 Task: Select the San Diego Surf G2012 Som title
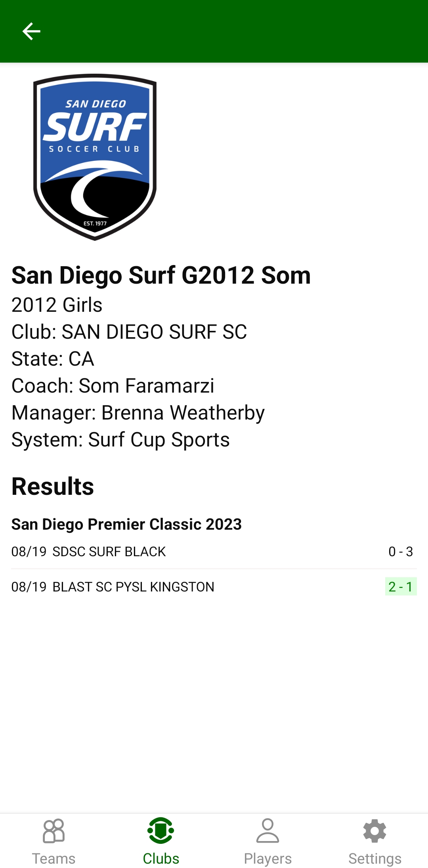(161, 275)
